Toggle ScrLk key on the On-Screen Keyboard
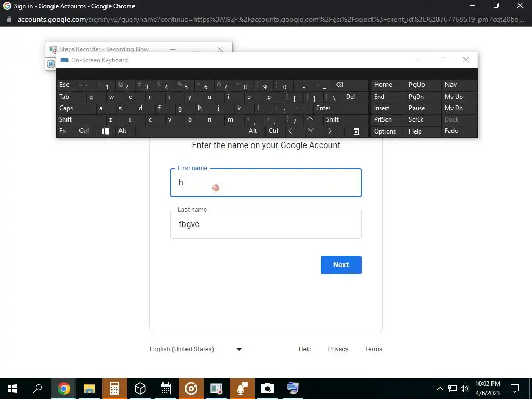 coord(423,119)
